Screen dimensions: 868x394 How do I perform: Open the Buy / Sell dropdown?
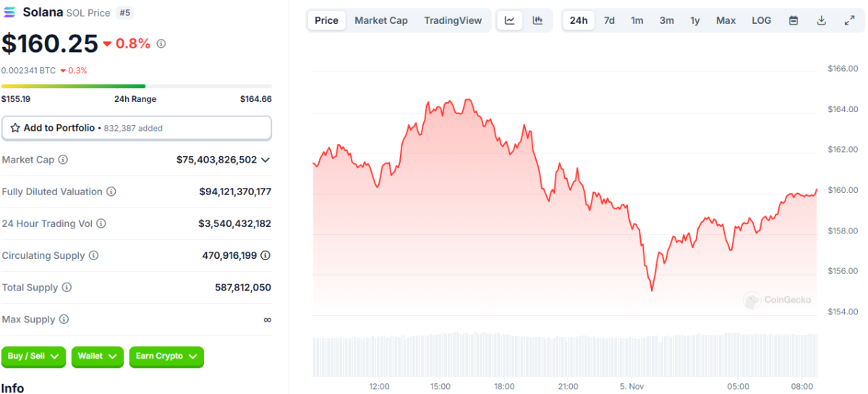tap(34, 356)
